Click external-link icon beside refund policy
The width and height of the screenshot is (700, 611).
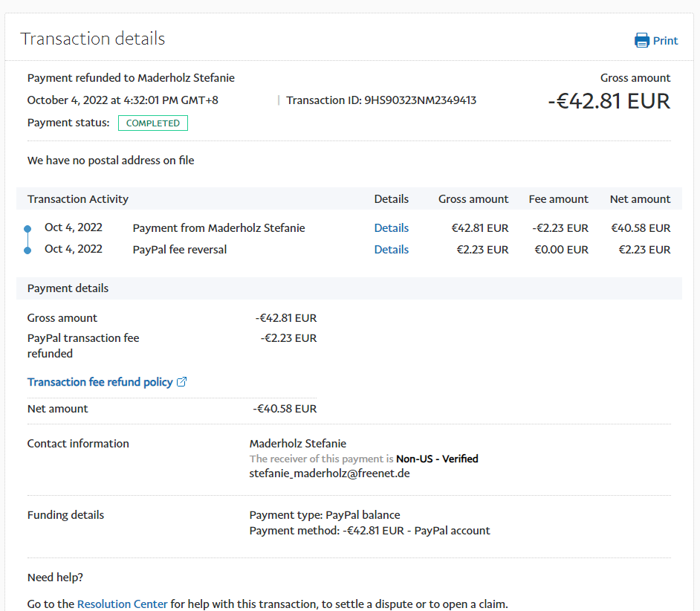click(182, 382)
